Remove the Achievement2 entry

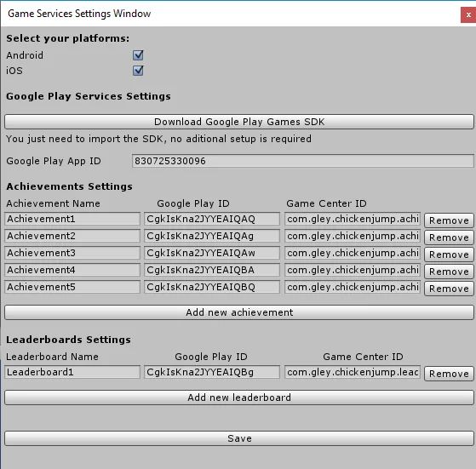point(449,237)
